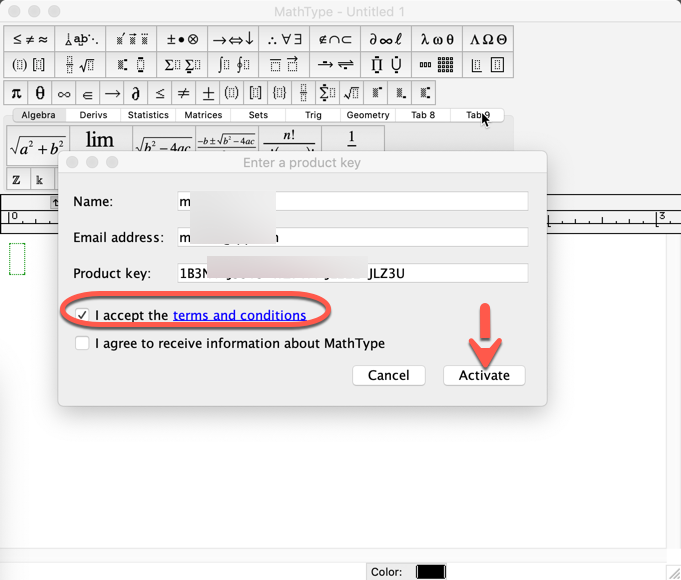Insert the plus-minus symbol from small bar

coord(208,93)
